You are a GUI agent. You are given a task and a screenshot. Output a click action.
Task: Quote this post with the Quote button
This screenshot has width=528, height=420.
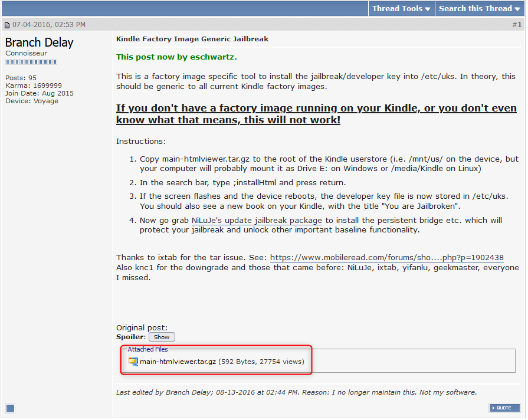[504, 408]
